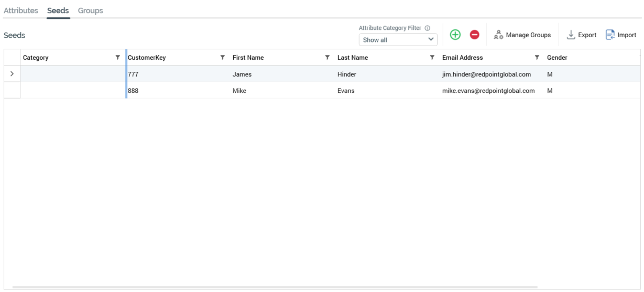Click the First Name column filter icon
This screenshot has width=644, height=292.
pyautogui.click(x=328, y=58)
